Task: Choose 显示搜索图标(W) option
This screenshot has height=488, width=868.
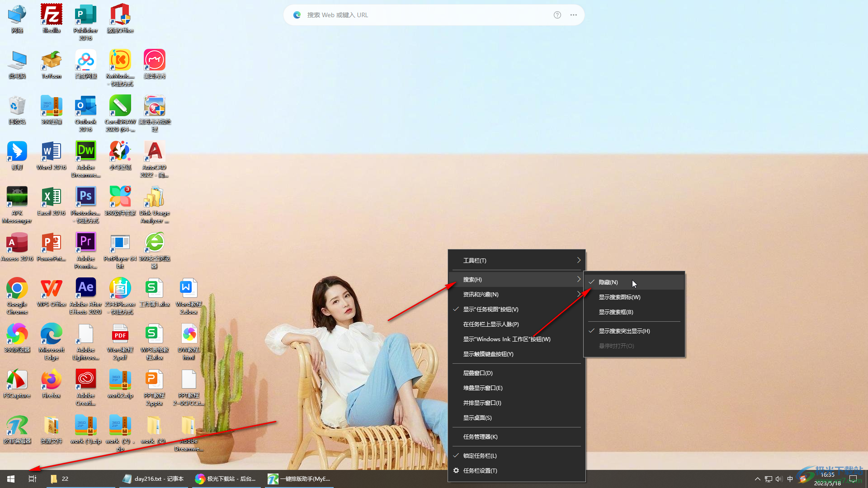Action: [x=634, y=297]
